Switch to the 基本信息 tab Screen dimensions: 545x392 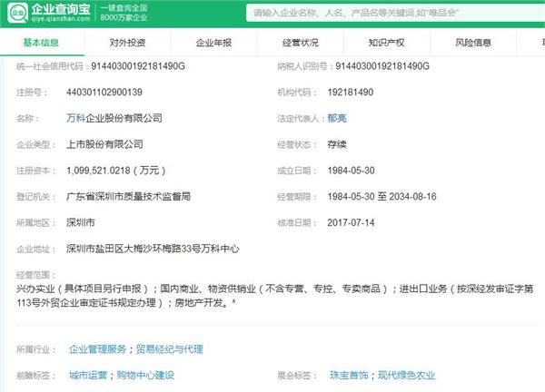click(41, 43)
